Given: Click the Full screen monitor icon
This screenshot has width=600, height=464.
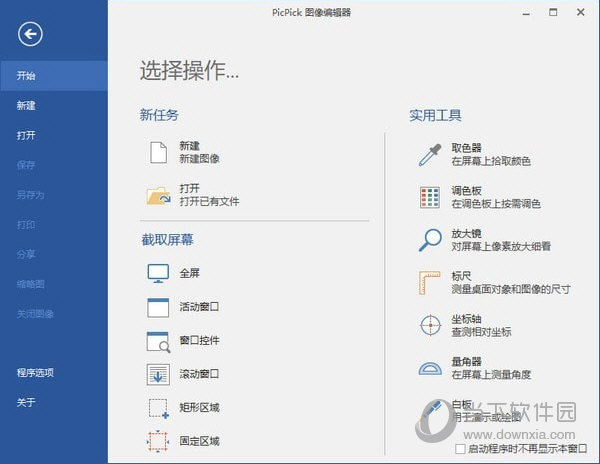Looking at the screenshot, I should [x=158, y=273].
